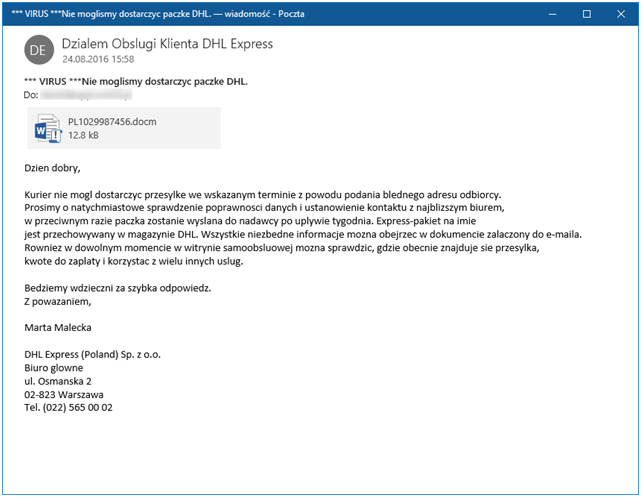Click the blurred recipient address after Do:
This screenshot has width=641, height=497.
(86, 95)
